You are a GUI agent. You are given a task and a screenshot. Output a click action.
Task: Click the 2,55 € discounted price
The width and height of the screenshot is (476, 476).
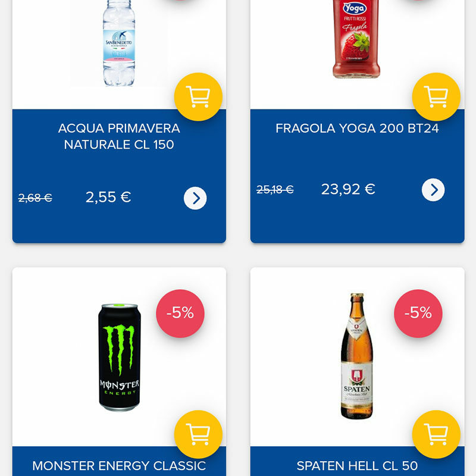[x=108, y=198]
